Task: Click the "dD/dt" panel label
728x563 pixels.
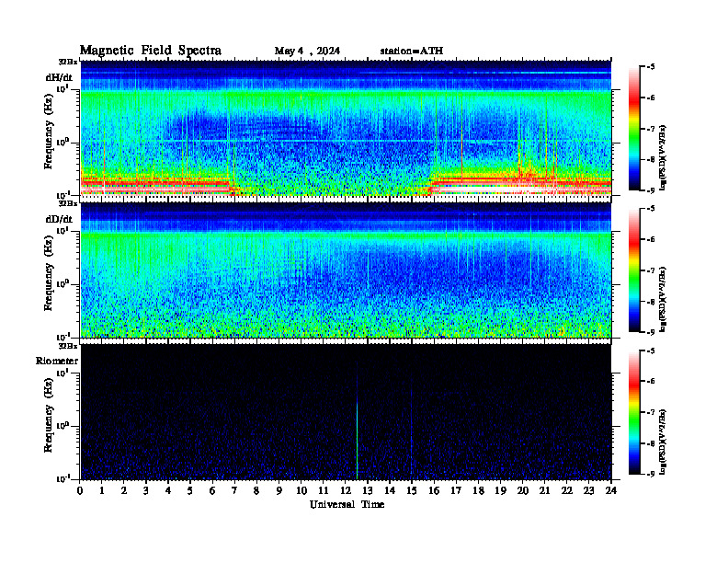Action: tap(59, 219)
